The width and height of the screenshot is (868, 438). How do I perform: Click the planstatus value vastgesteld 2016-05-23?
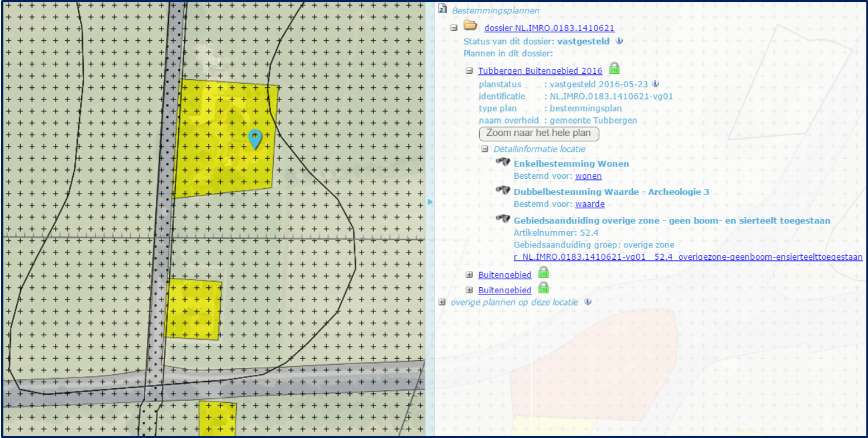pos(599,84)
